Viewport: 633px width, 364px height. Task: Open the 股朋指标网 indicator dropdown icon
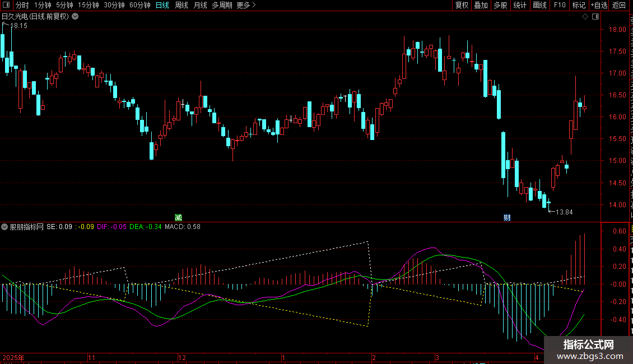[4, 227]
